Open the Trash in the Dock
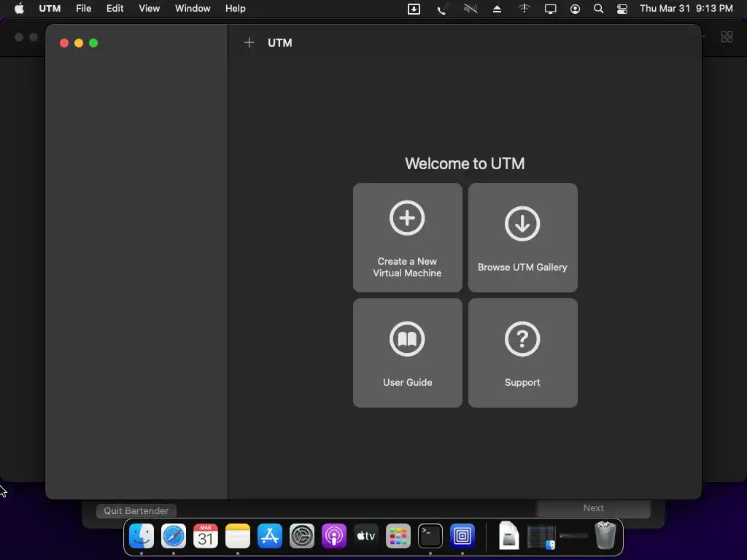Viewport: 747px width, 560px height. (605, 536)
